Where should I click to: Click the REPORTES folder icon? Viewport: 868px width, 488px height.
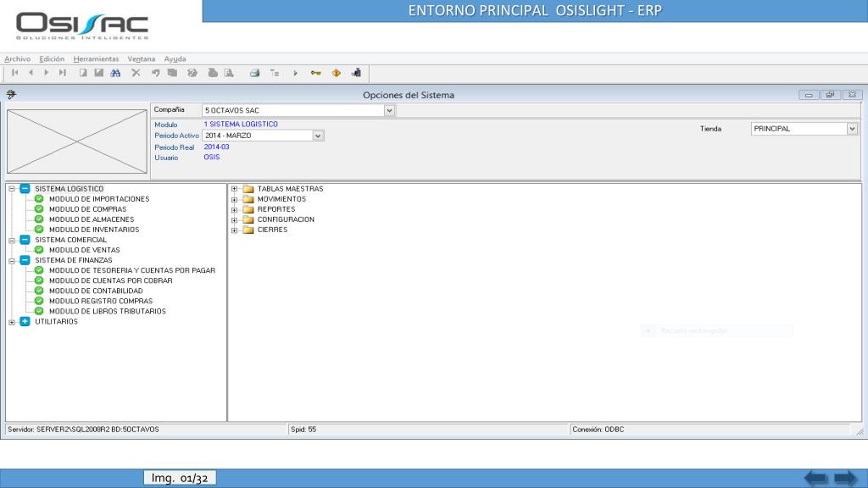coord(248,209)
